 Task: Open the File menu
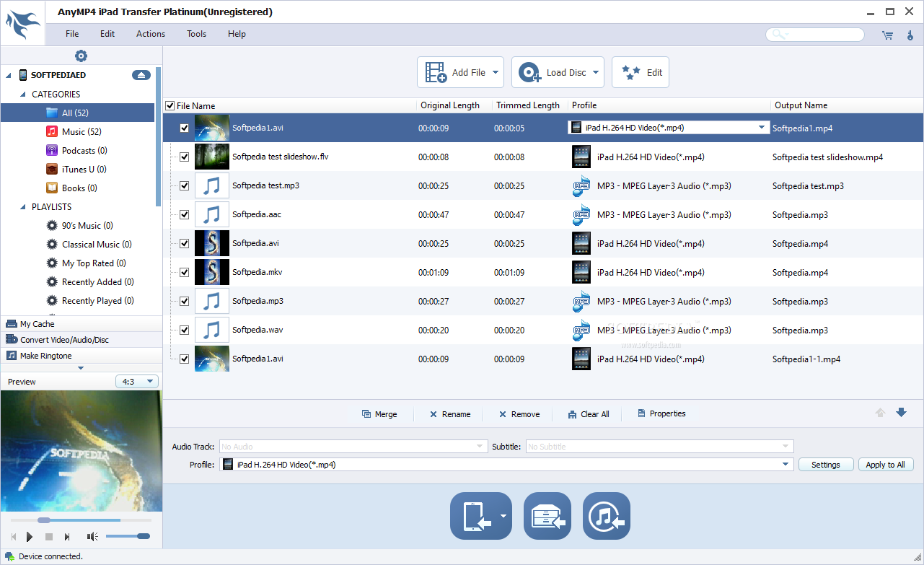pos(72,34)
